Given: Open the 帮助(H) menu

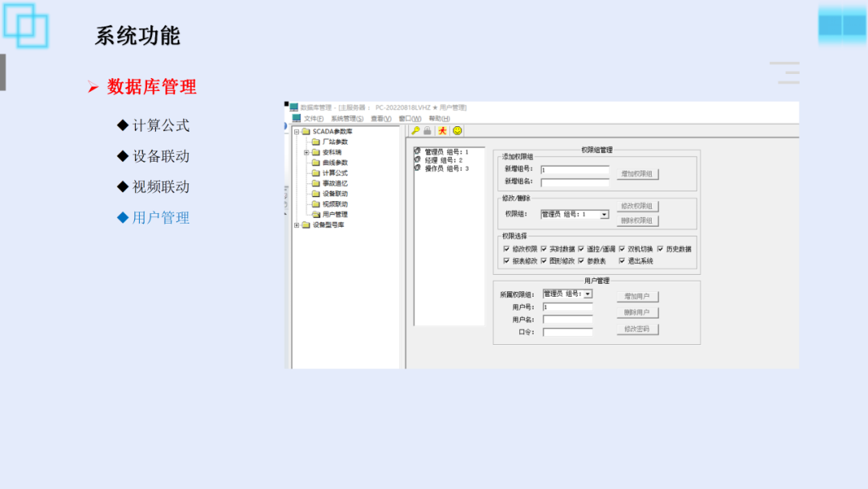Looking at the screenshot, I should [439, 118].
